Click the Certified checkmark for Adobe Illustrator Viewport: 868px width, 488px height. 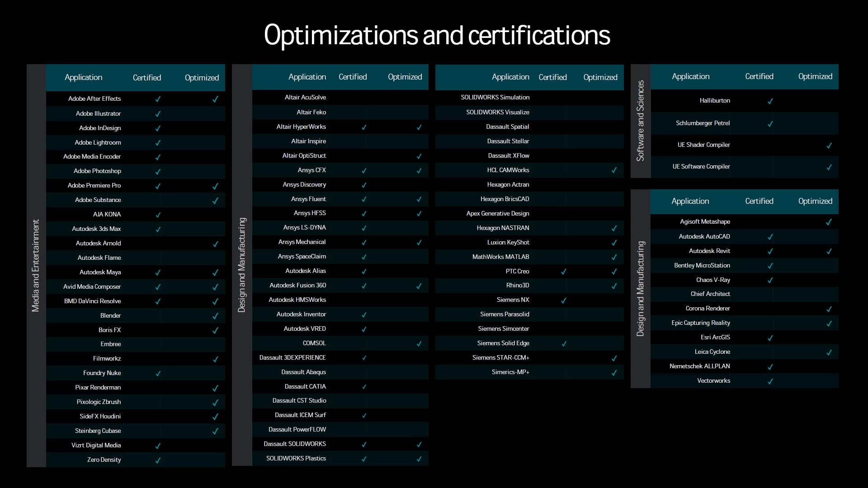coord(158,114)
